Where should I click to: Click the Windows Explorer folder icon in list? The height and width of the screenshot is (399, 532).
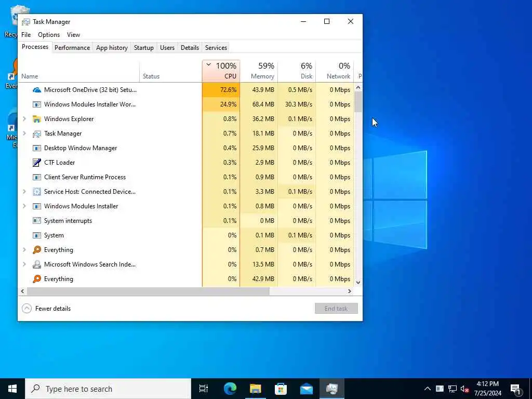[x=37, y=119]
